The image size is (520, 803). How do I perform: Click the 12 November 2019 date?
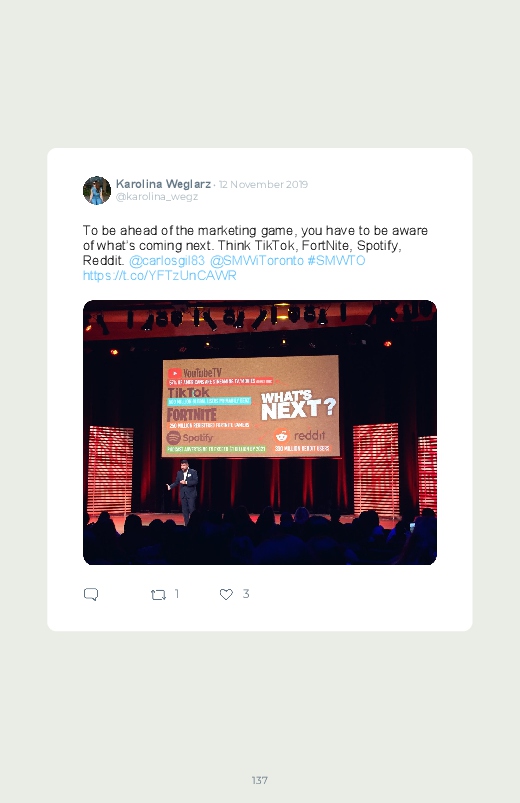263,184
